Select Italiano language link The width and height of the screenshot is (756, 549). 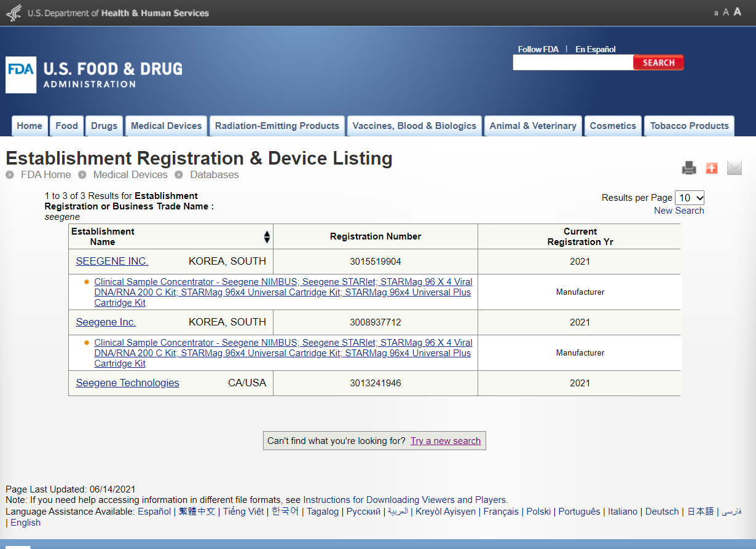[x=623, y=512]
